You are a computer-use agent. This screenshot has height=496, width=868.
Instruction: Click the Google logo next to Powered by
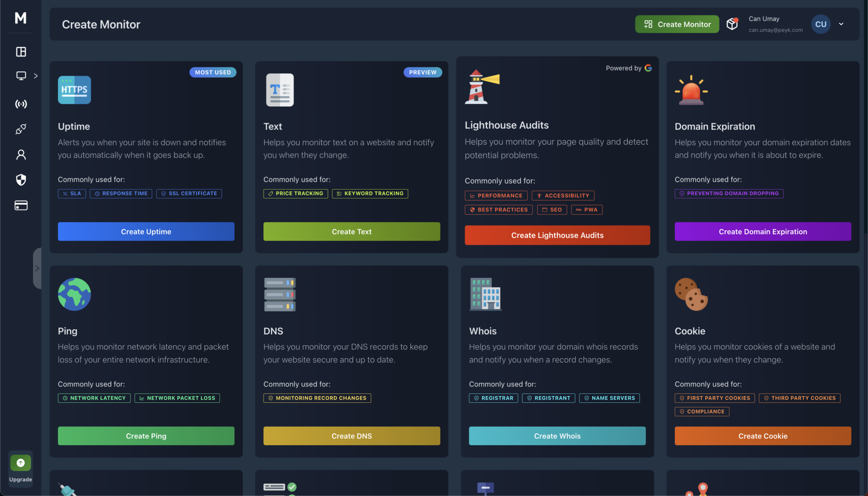(648, 68)
